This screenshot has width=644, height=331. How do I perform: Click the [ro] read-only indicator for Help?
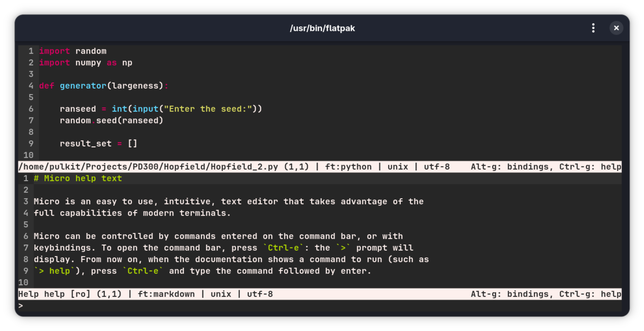coord(81,294)
